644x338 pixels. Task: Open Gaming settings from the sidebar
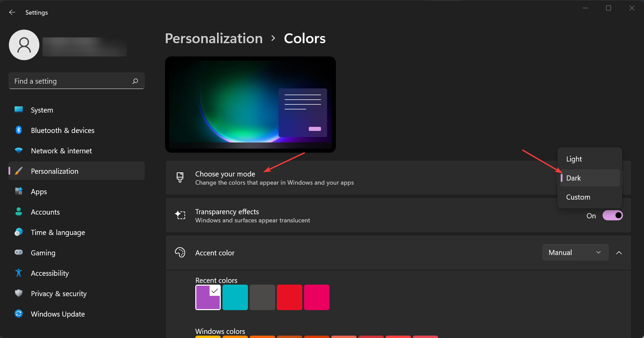pos(43,253)
